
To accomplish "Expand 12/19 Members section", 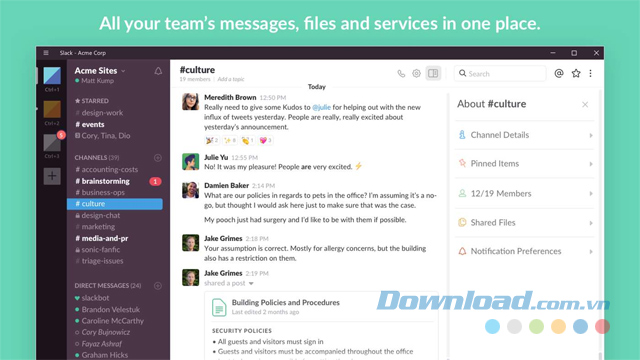I will pyautogui.click(x=524, y=193).
